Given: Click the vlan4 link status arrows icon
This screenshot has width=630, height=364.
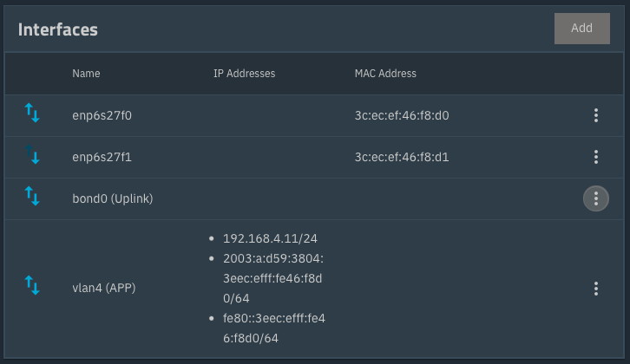Looking at the screenshot, I should click(32, 288).
